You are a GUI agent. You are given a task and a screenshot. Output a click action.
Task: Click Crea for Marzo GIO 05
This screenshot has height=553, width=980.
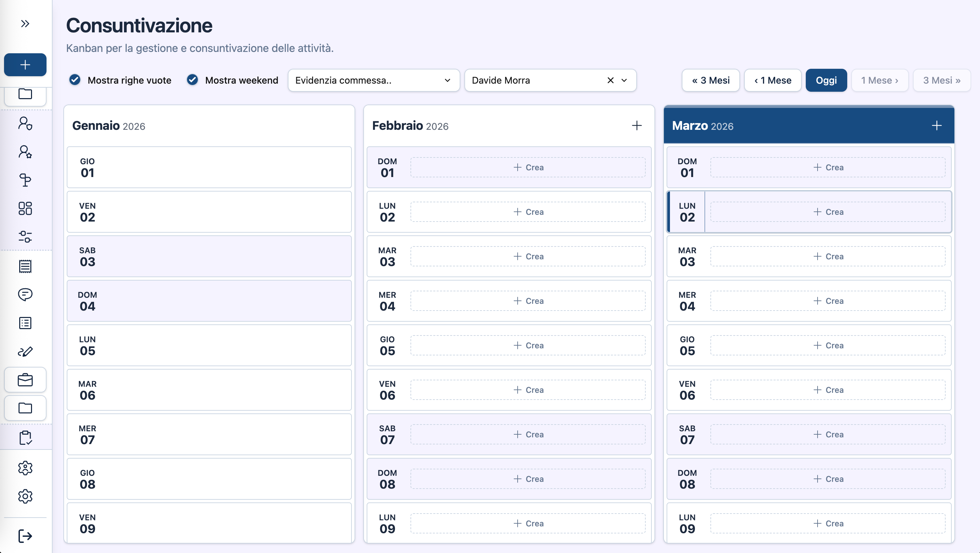click(x=828, y=346)
